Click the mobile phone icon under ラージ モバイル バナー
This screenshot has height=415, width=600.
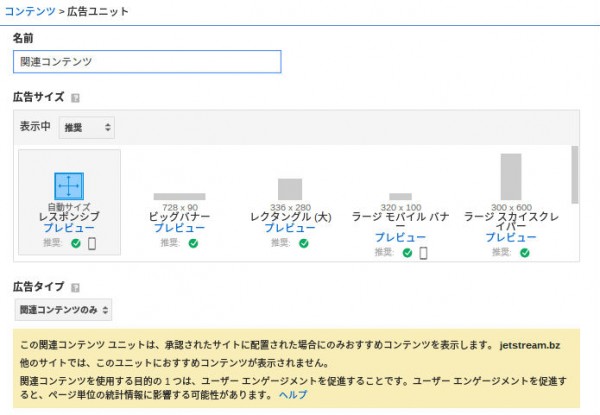coord(423,252)
